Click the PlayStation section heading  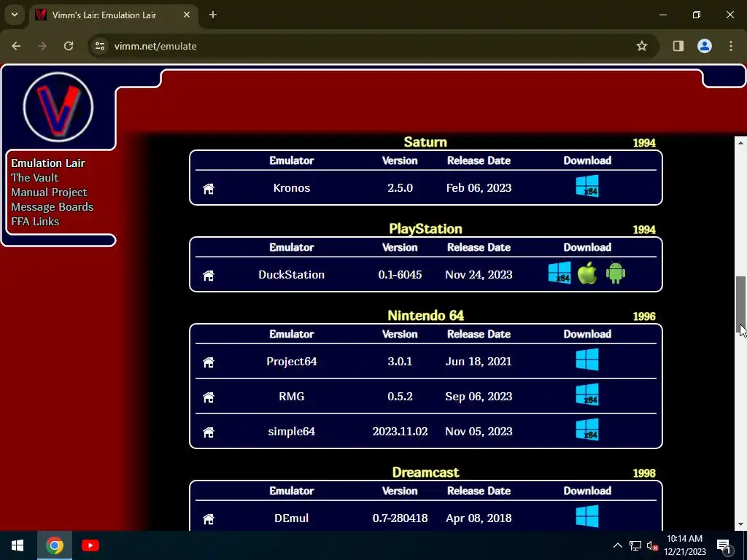click(425, 229)
